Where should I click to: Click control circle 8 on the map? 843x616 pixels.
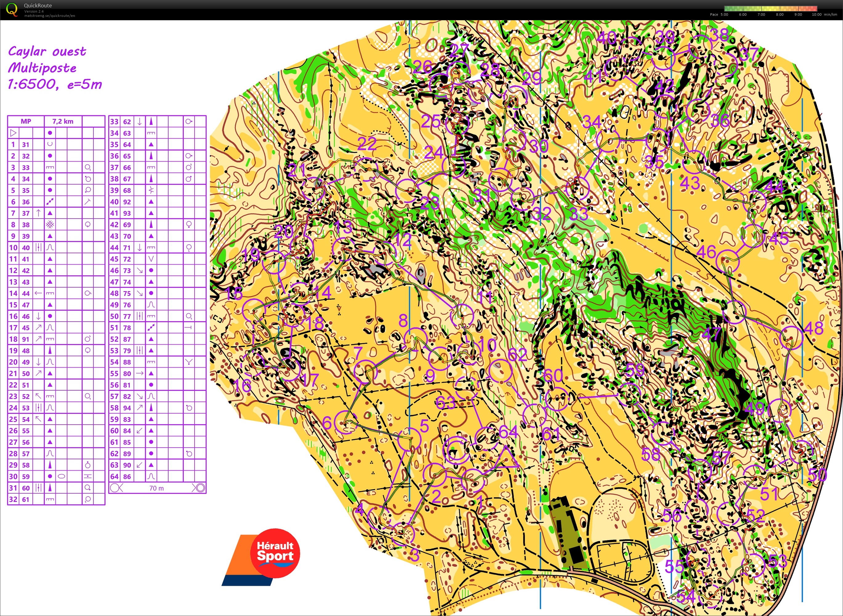pyautogui.click(x=416, y=339)
